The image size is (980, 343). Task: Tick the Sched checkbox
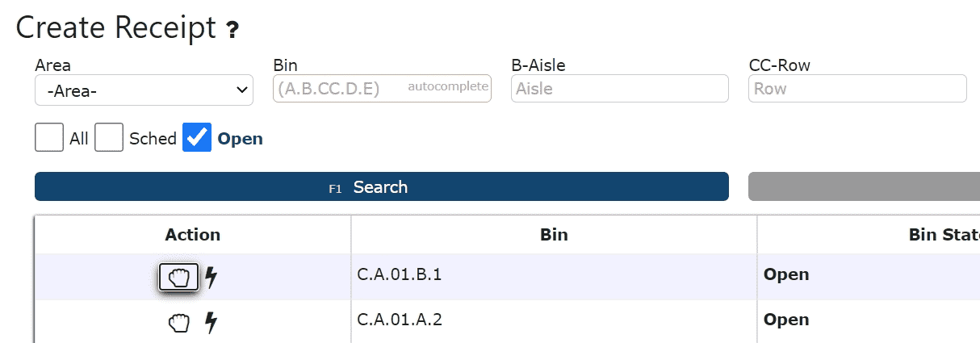pyautogui.click(x=109, y=137)
